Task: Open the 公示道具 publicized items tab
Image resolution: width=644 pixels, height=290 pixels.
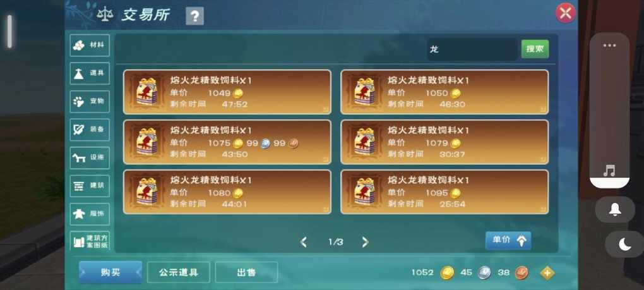Action: [179, 272]
